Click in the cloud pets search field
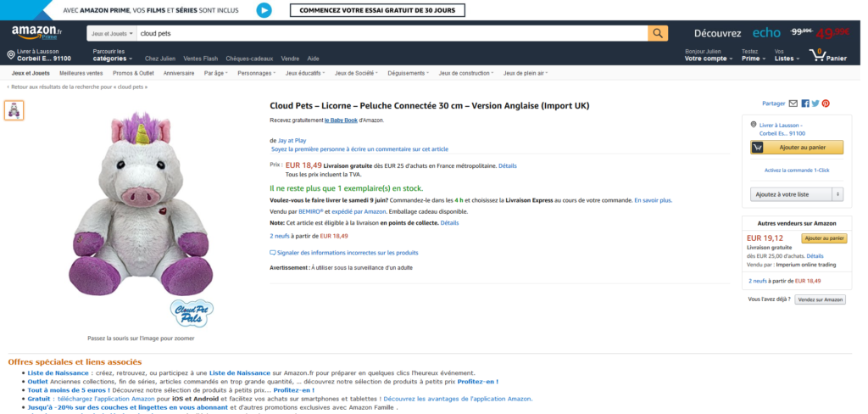 (x=392, y=33)
